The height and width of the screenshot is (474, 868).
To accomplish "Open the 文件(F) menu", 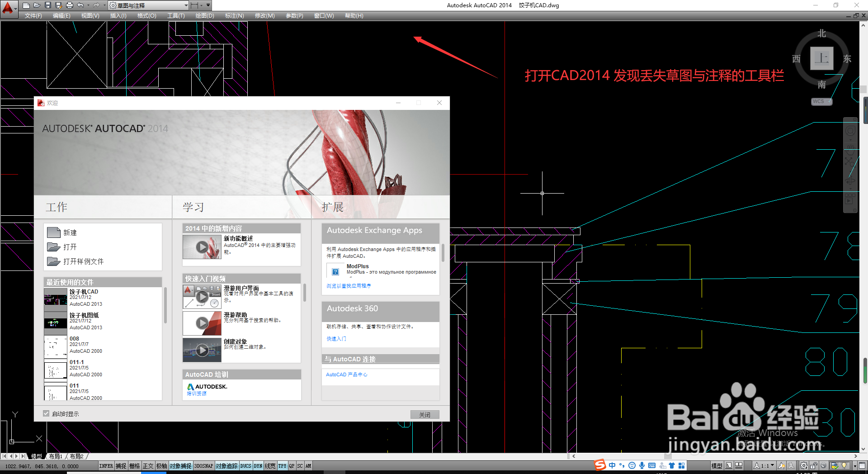I will click(33, 15).
